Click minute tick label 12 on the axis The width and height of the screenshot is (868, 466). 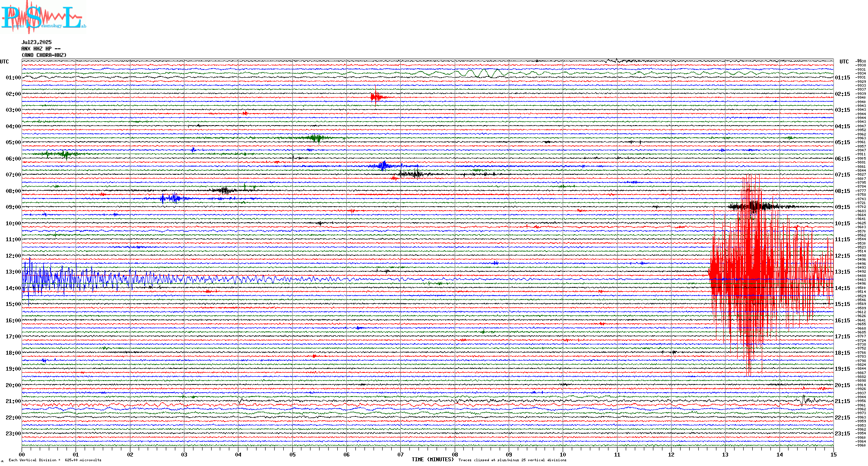[671, 454]
